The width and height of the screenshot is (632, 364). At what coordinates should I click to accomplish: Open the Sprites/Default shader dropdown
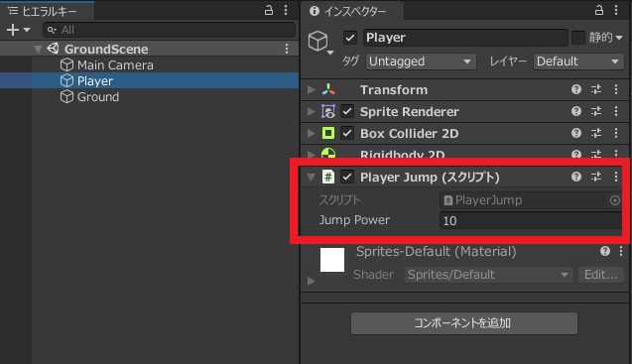click(x=488, y=275)
